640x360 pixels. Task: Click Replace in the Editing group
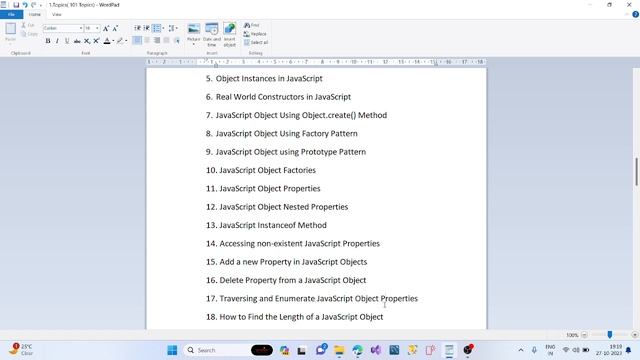(x=255, y=34)
